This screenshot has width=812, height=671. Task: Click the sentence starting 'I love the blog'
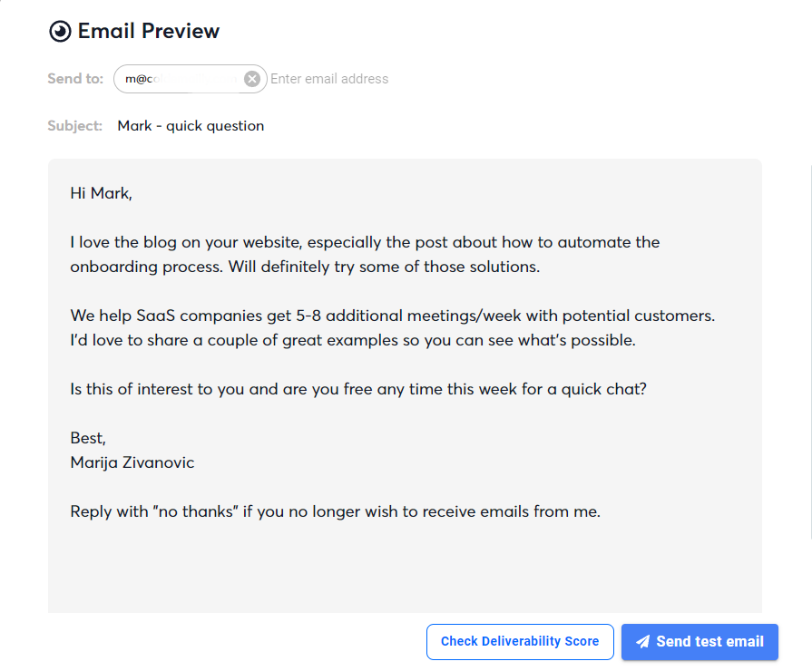click(365, 243)
